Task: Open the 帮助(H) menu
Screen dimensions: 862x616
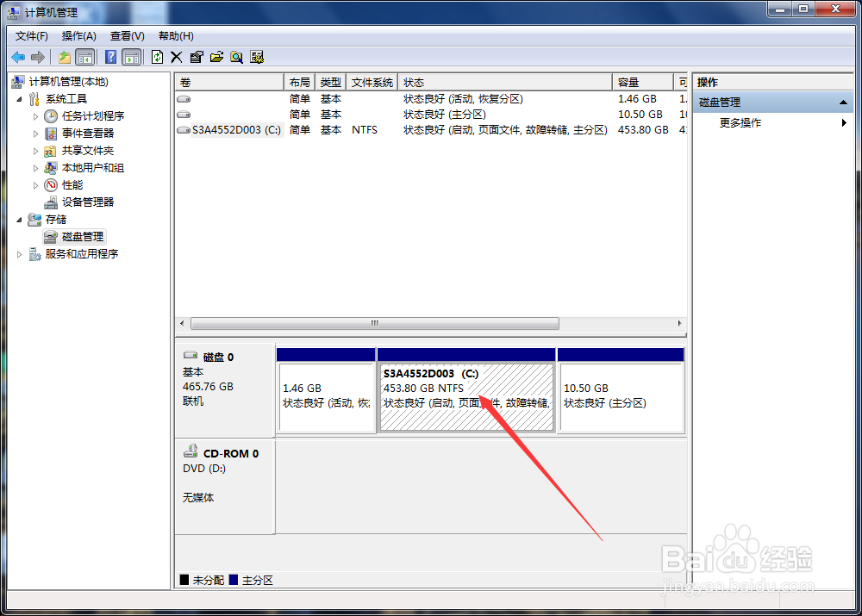Action: [x=176, y=36]
